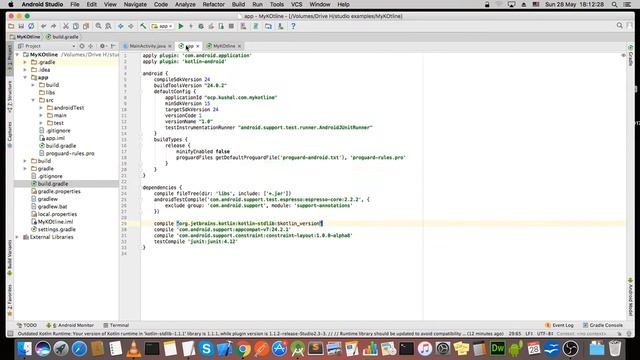Click the Project Structure toolbar icon

tap(268, 26)
